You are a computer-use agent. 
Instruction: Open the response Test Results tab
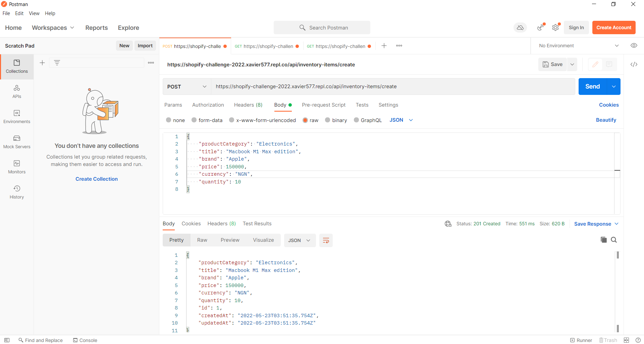(x=257, y=224)
